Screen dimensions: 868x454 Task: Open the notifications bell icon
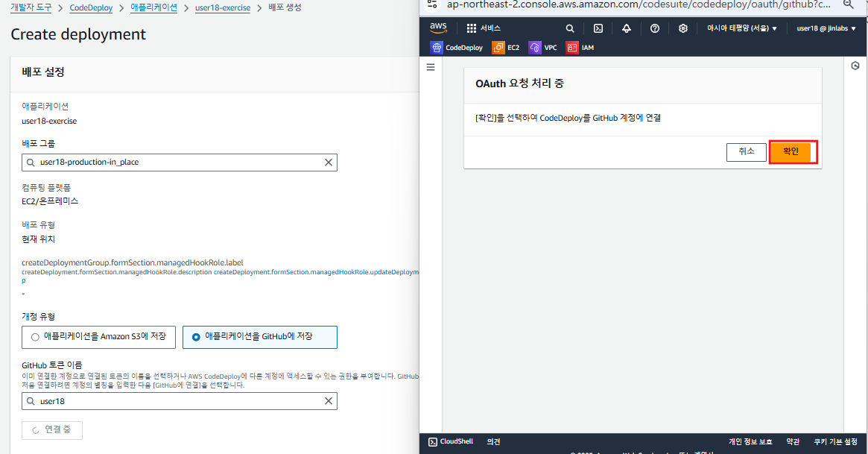pyautogui.click(x=627, y=28)
